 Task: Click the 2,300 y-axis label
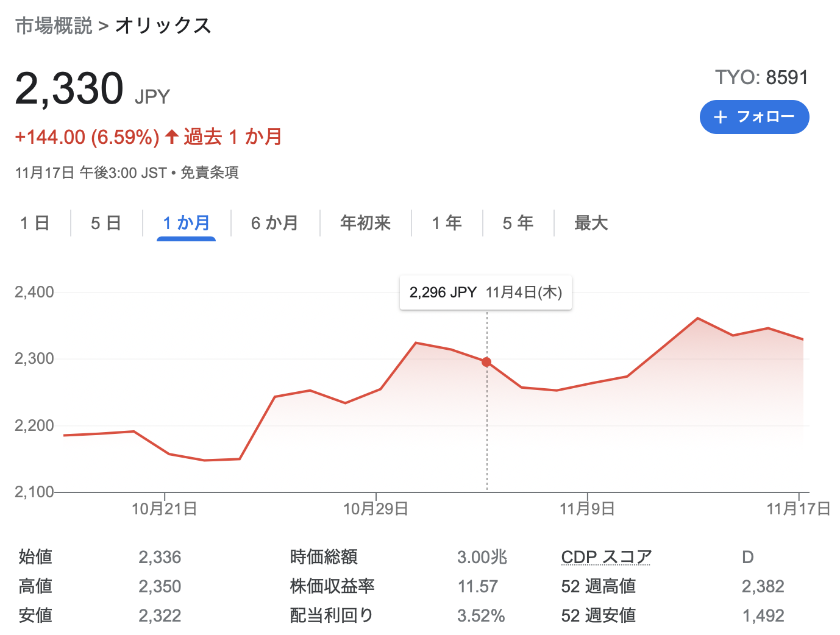[x=35, y=358]
